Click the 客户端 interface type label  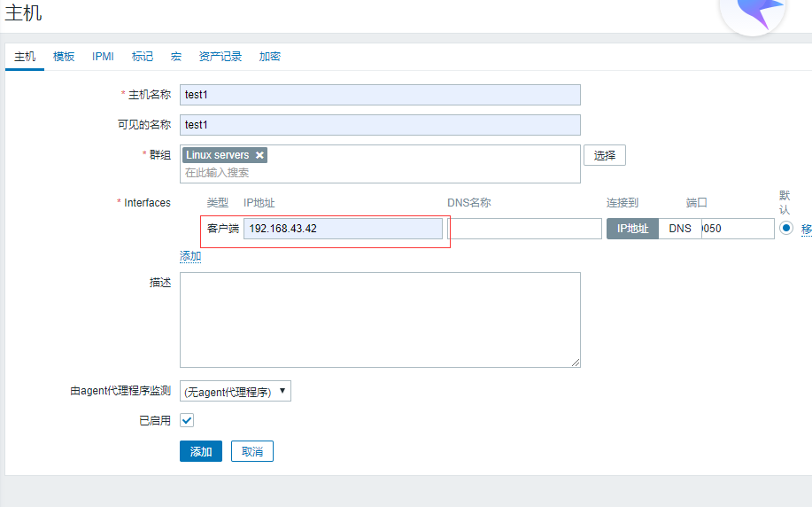pyautogui.click(x=222, y=229)
